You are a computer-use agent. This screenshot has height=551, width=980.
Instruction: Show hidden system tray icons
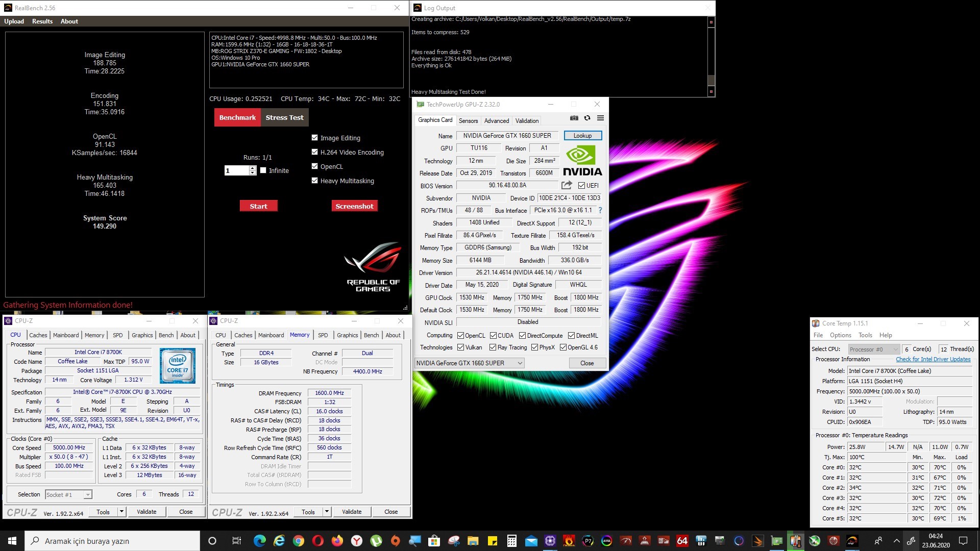[896, 541]
